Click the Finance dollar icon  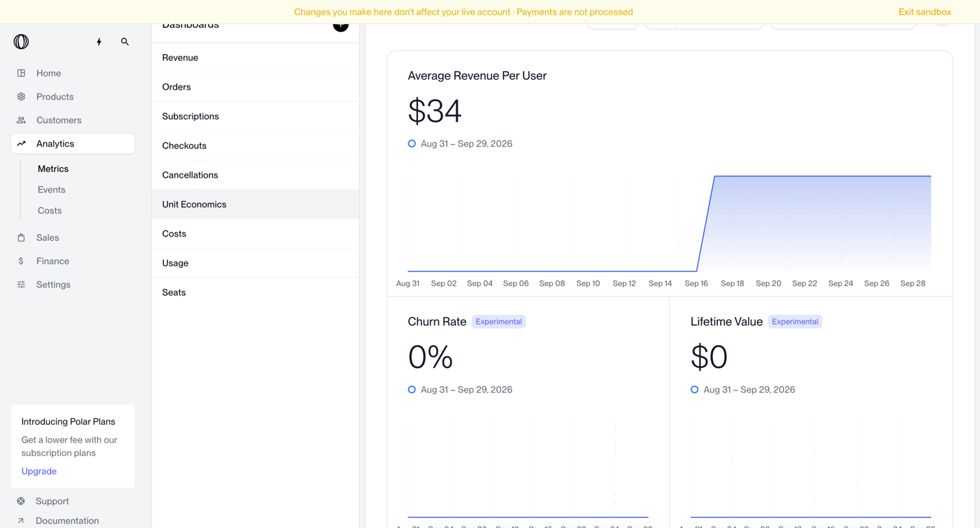coord(21,261)
